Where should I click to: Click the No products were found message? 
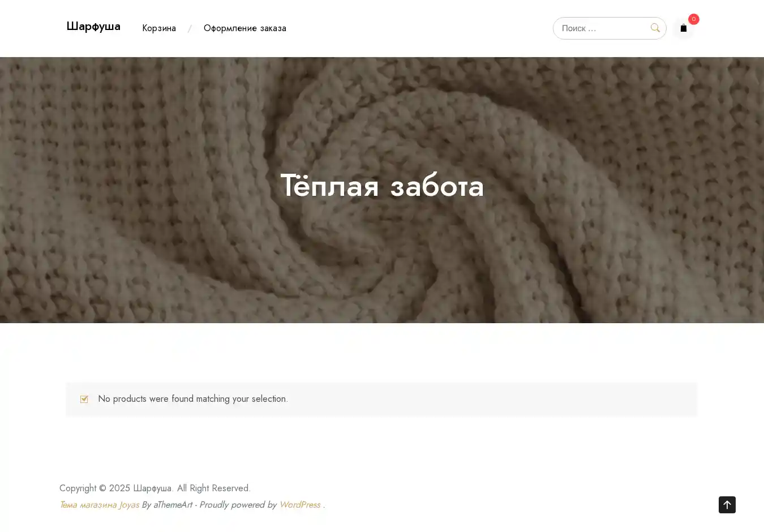tap(192, 399)
